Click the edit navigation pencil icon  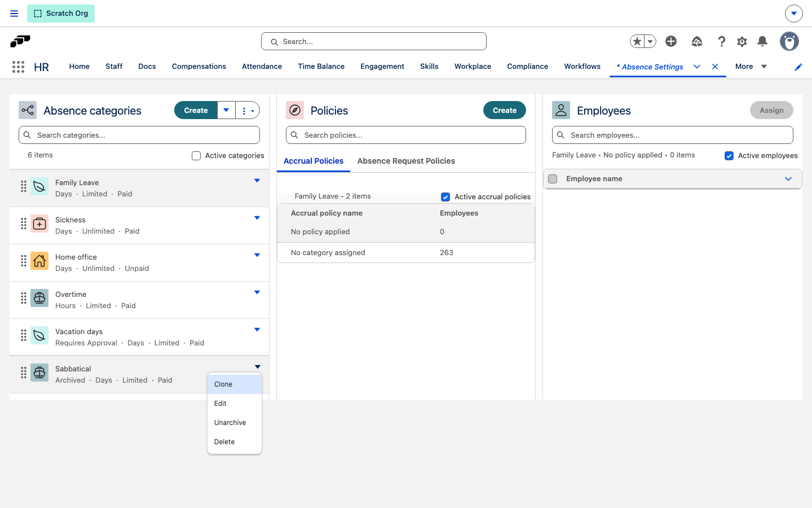click(798, 67)
